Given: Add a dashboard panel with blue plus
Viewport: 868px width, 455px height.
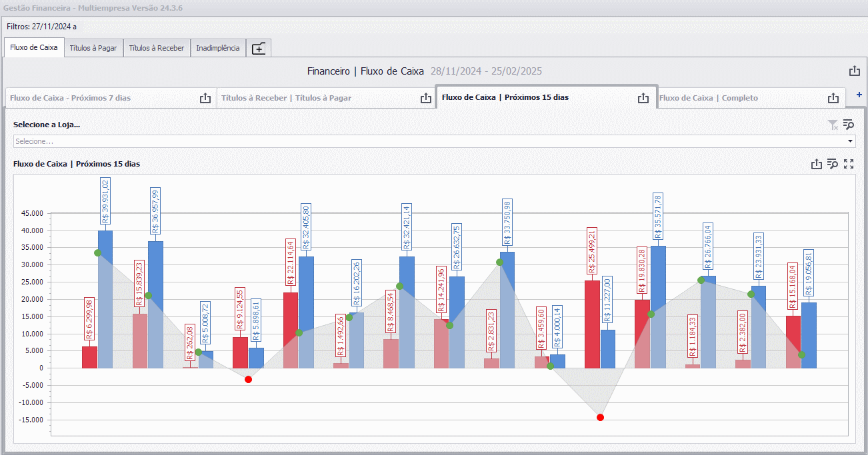Looking at the screenshot, I should [x=859, y=95].
